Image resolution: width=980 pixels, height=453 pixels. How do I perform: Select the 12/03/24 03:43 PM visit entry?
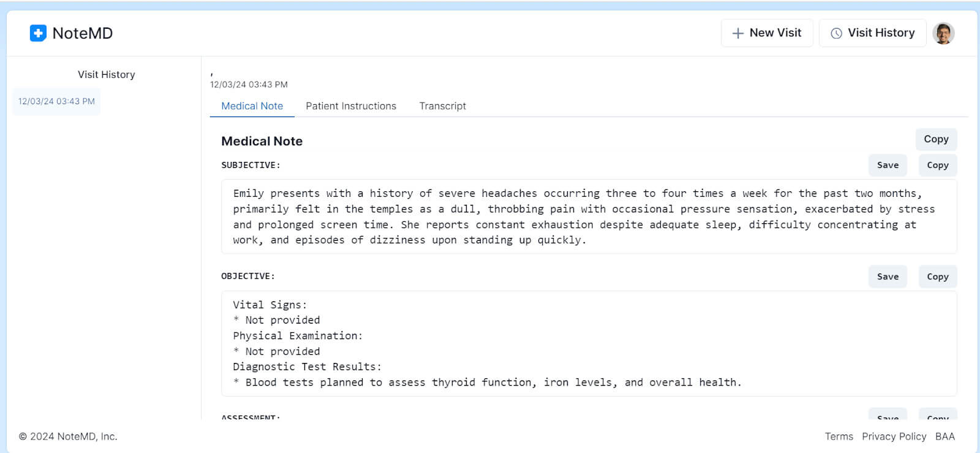(56, 101)
